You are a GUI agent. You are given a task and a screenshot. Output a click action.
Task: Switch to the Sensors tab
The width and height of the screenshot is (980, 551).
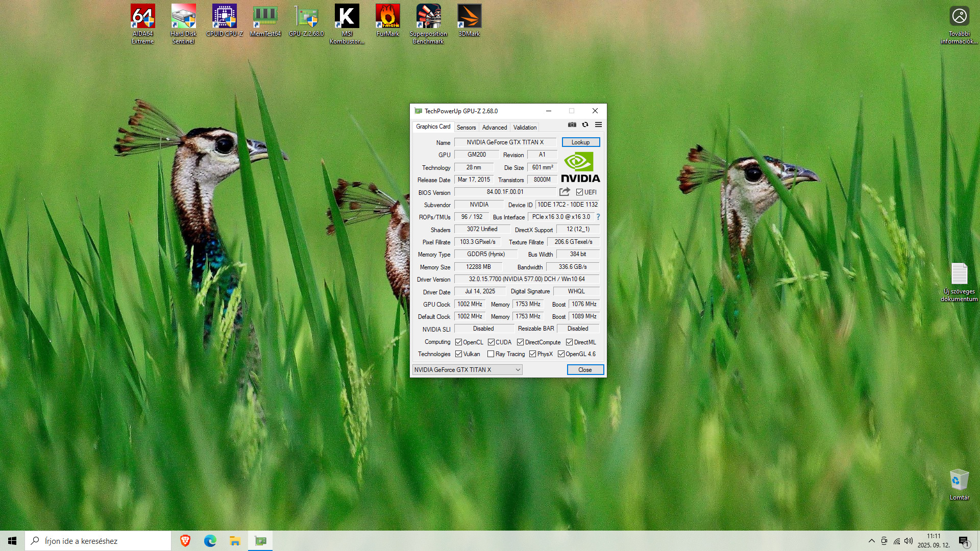coord(466,128)
